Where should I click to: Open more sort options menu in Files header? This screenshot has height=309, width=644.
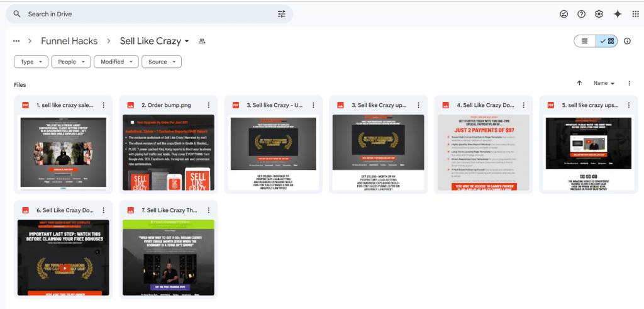click(629, 83)
